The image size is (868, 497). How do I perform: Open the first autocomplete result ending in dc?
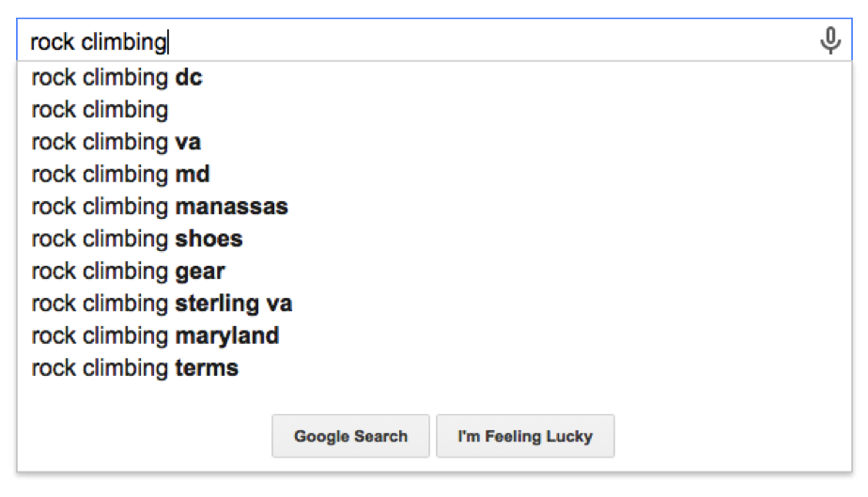tap(434, 77)
